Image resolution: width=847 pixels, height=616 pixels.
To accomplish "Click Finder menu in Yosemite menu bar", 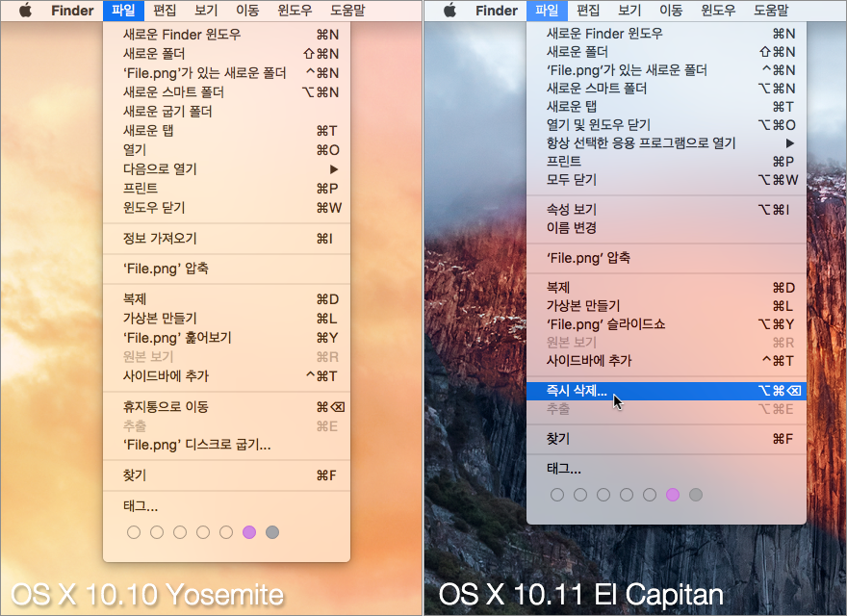I will click(72, 11).
